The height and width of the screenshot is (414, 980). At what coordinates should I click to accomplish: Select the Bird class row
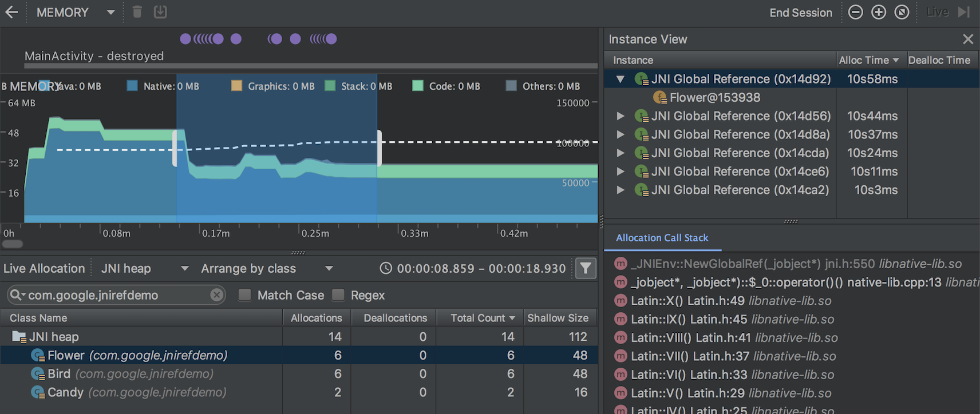point(59,374)
